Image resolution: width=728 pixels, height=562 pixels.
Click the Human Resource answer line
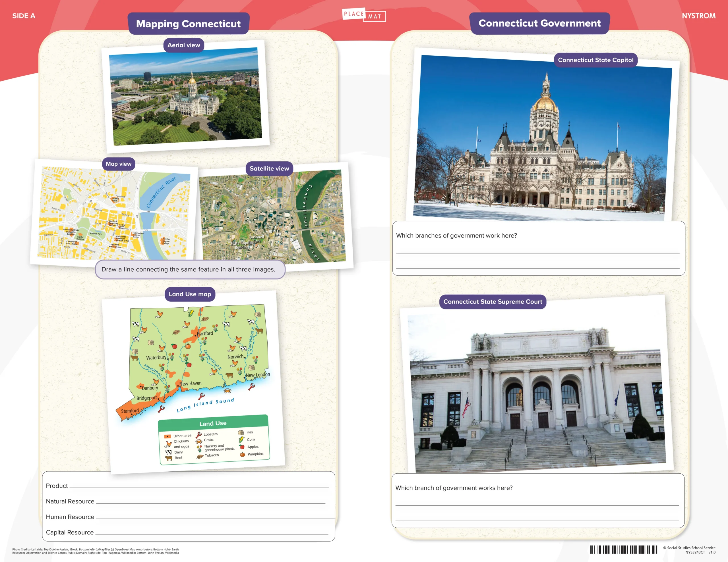coord(215,518)
